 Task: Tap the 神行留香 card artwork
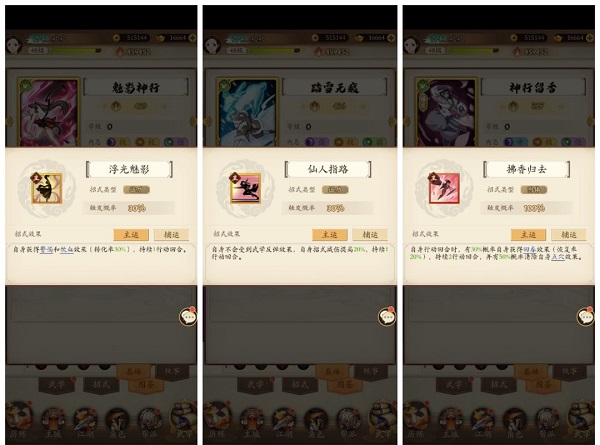(446, 112)
